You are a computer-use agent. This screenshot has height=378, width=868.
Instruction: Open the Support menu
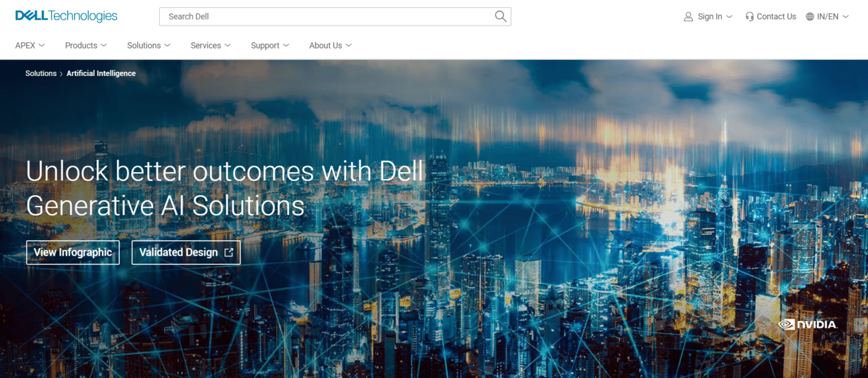pos(270,45)
